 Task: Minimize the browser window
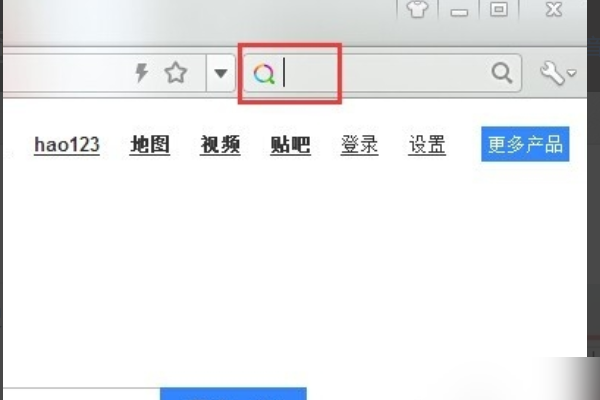[x=459, y=9]
